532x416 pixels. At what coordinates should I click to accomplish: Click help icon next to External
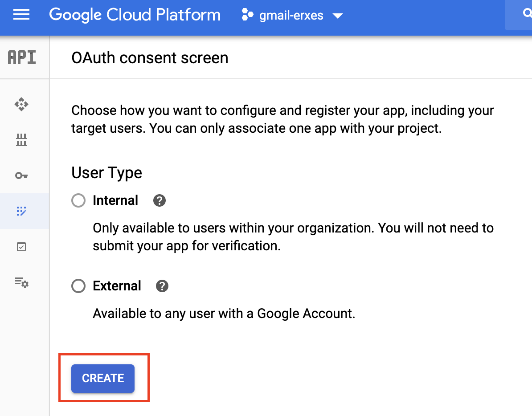pos(162,286)
